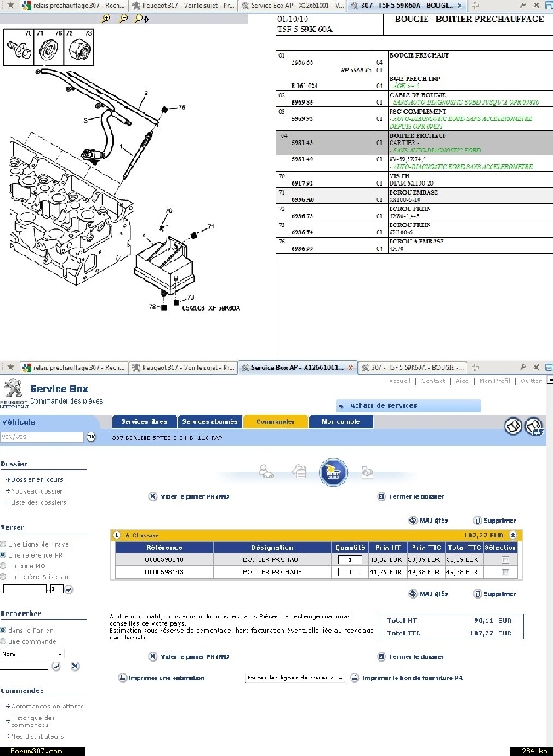
Task: Click the Contact link at top right
Action: tap(433, 381)
